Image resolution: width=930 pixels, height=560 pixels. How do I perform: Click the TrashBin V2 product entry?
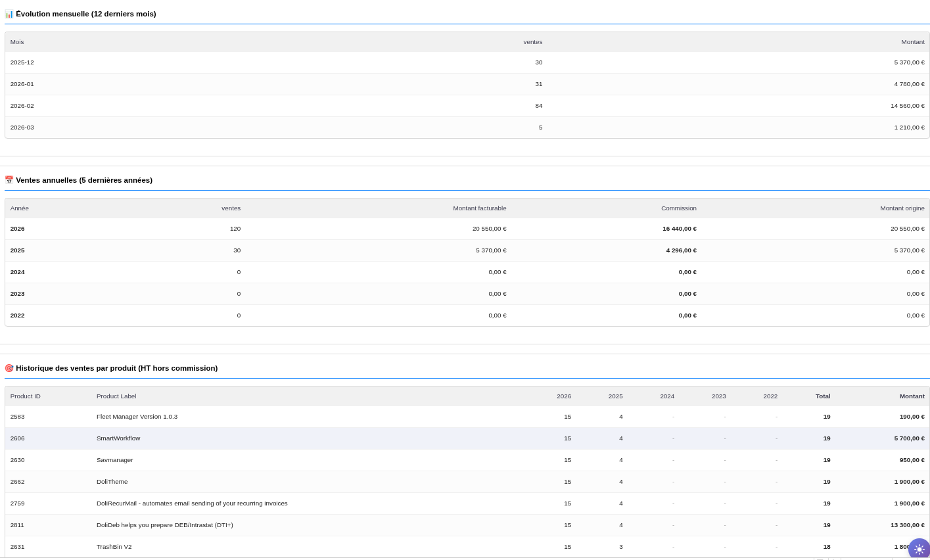point(114,547)
